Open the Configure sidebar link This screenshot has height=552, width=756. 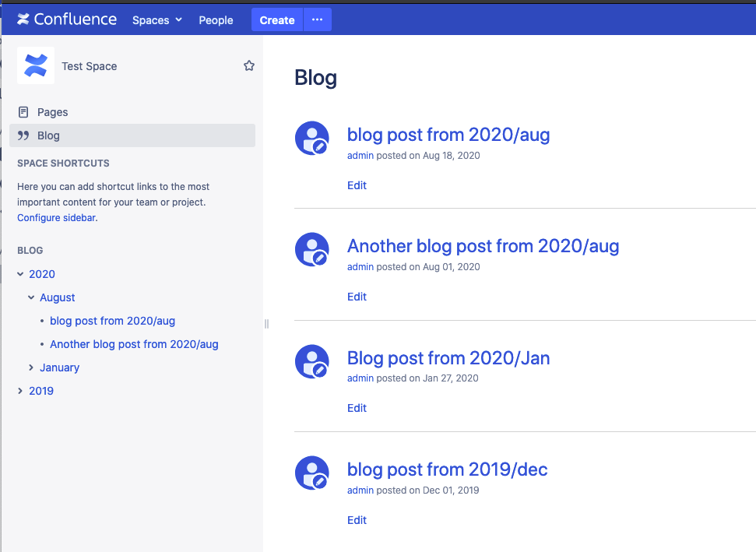pos(55,217)
